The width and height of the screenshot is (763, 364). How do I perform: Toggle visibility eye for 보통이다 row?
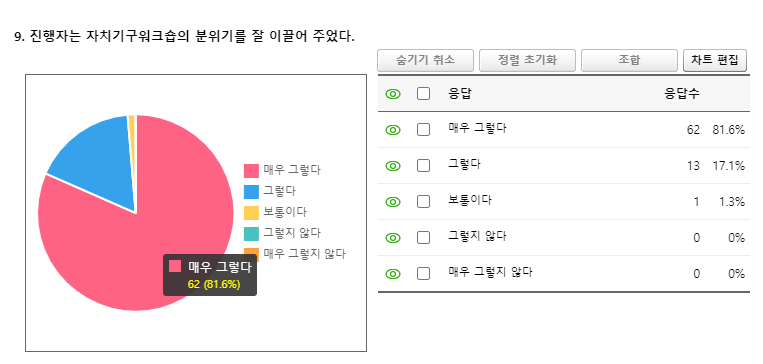[393, 202]
